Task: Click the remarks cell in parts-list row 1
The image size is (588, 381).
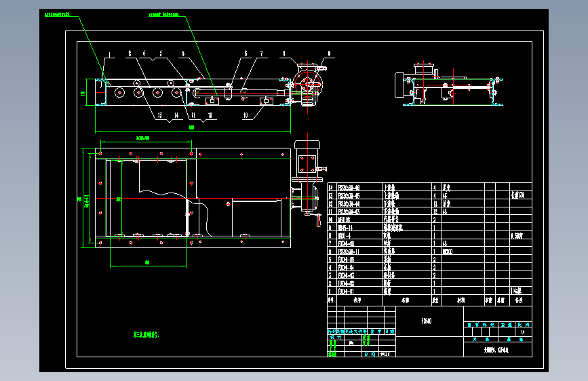Action: click(x=520, y=291)
